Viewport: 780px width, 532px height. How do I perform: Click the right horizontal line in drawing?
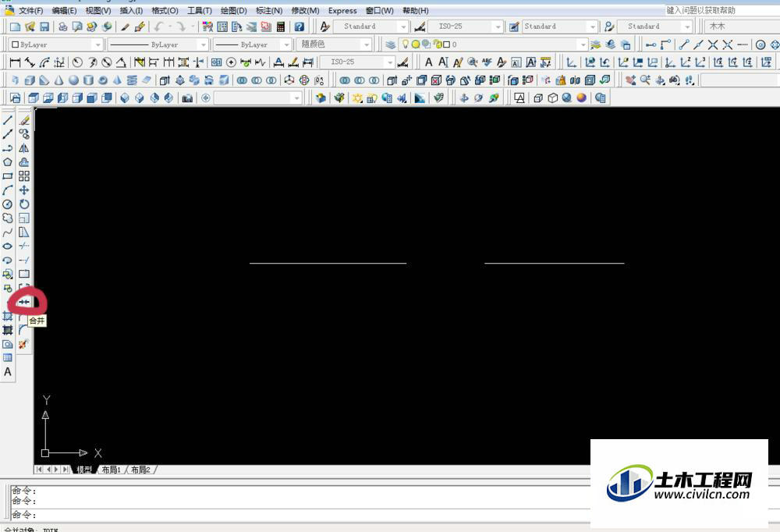pyautogui.click(x=554, y=263)
